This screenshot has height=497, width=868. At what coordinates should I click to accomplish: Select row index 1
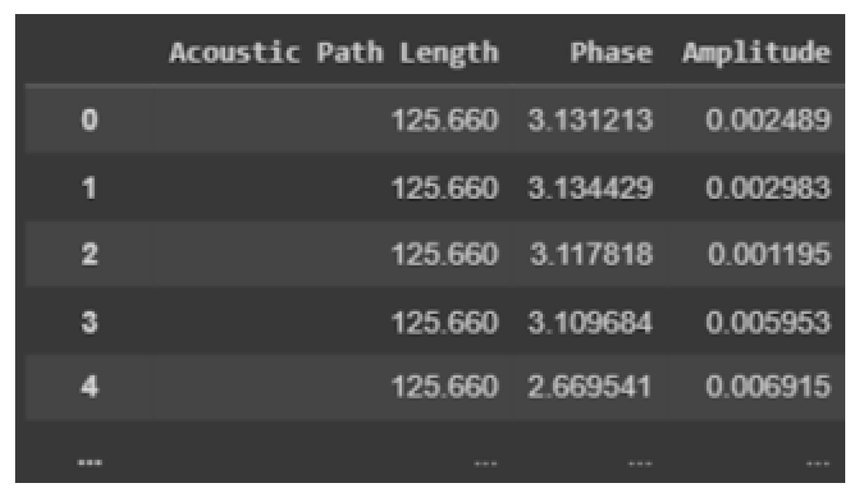89,188
